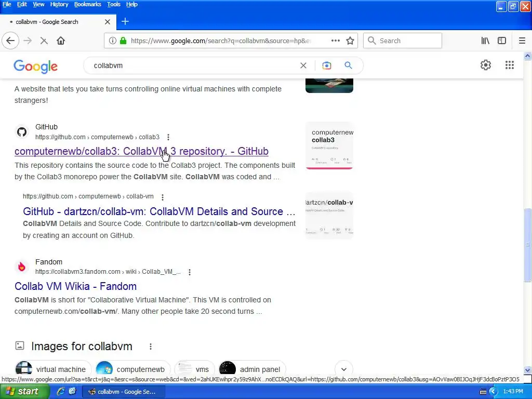
Task: Open more options for Fandom result
Action: click(x=189, y=272)
